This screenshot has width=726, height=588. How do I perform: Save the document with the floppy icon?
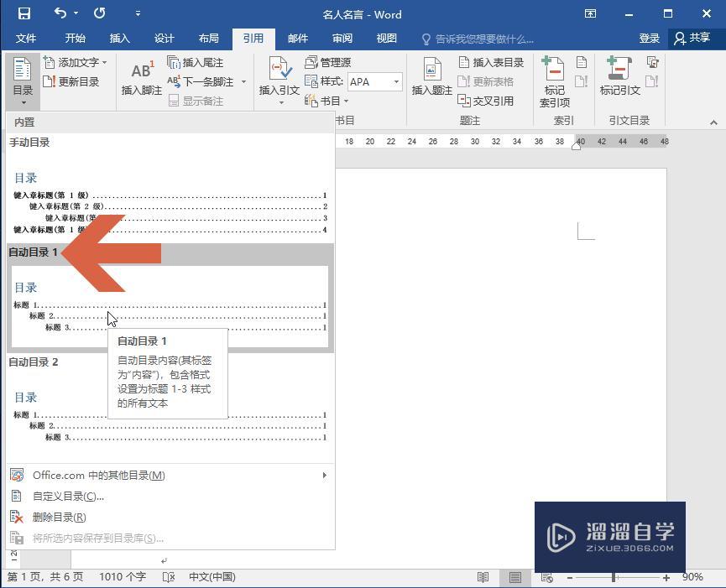(24, 13)
